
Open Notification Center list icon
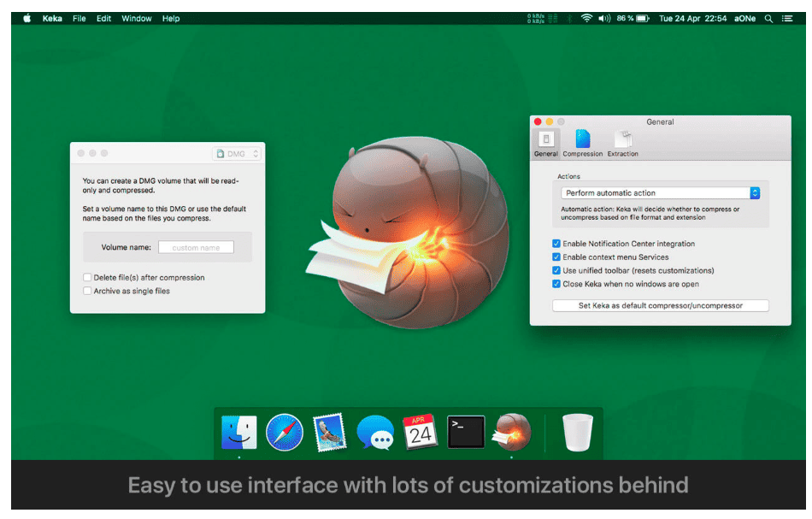[788, 19]
